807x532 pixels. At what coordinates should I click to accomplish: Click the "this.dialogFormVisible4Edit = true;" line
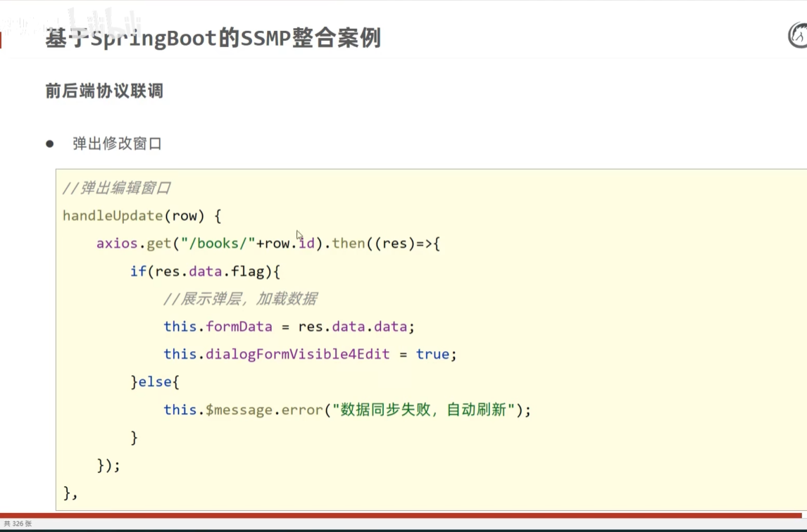pos(310,355)
